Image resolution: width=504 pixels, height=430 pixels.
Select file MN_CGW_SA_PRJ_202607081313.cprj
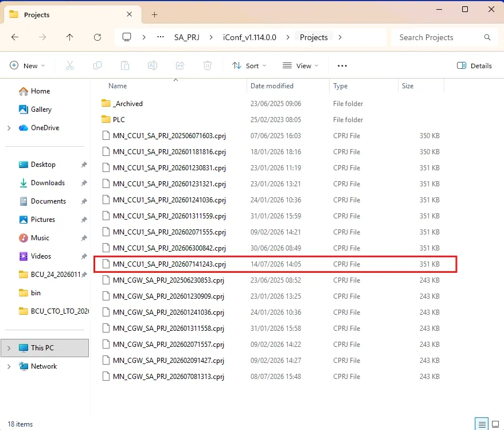coord(271,377)
